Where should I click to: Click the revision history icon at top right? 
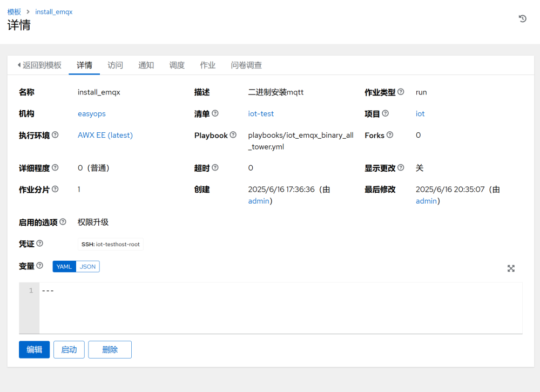(x=522, y=18)
